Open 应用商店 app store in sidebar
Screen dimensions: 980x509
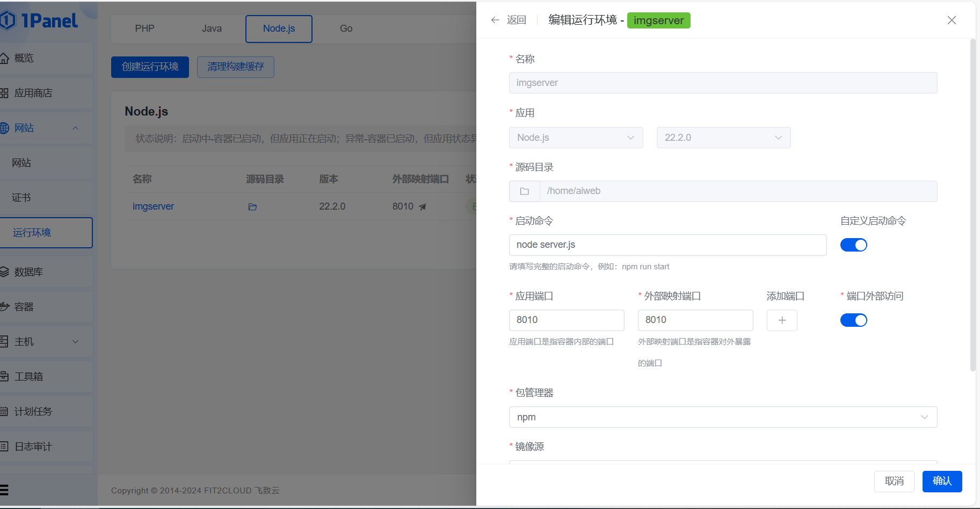coord(46,93)
